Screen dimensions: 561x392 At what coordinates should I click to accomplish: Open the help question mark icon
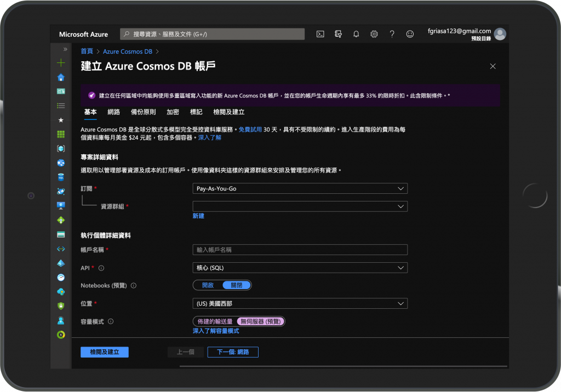[392, 34]
